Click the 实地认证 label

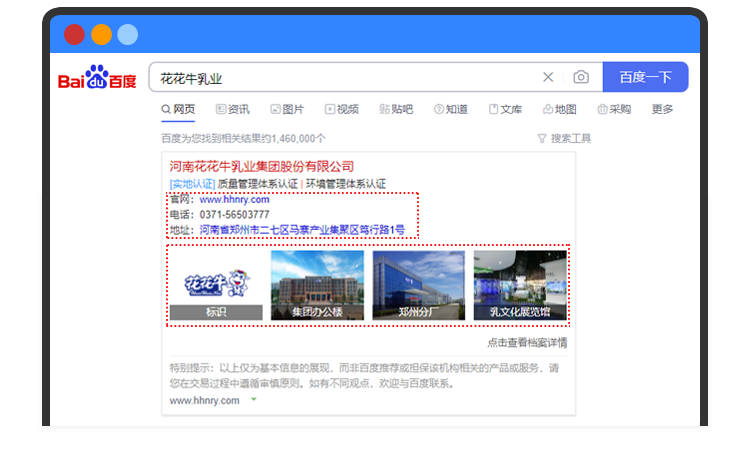192,184
